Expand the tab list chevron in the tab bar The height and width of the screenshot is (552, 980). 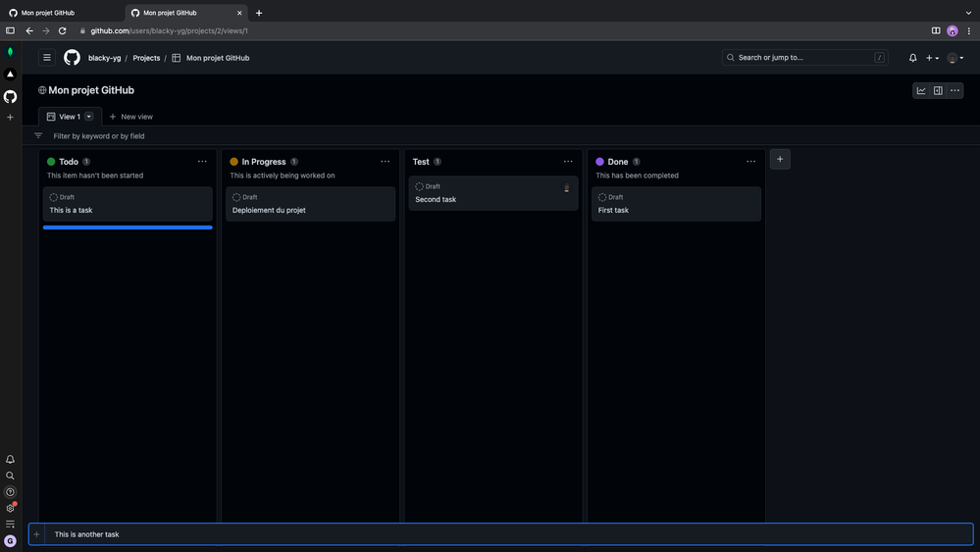968,13
